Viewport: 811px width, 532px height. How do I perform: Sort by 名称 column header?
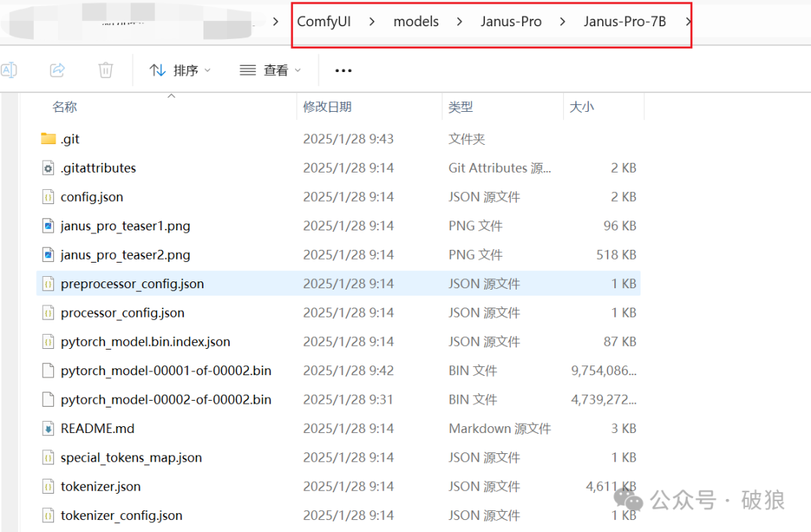65,107
